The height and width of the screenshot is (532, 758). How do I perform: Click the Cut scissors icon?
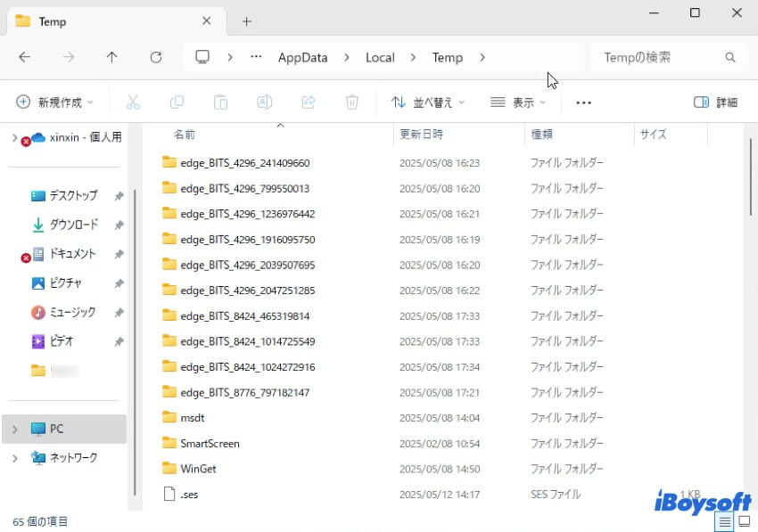[133, 102]
